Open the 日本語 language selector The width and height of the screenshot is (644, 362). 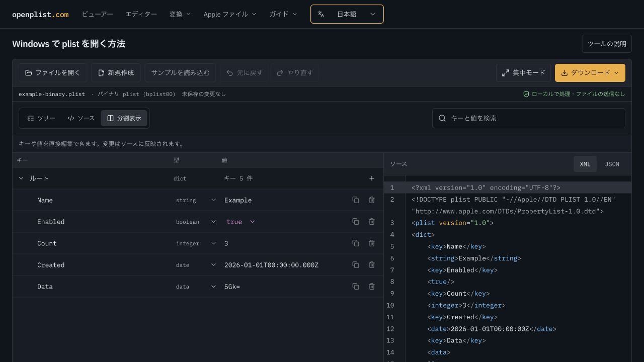pos(347,14)
